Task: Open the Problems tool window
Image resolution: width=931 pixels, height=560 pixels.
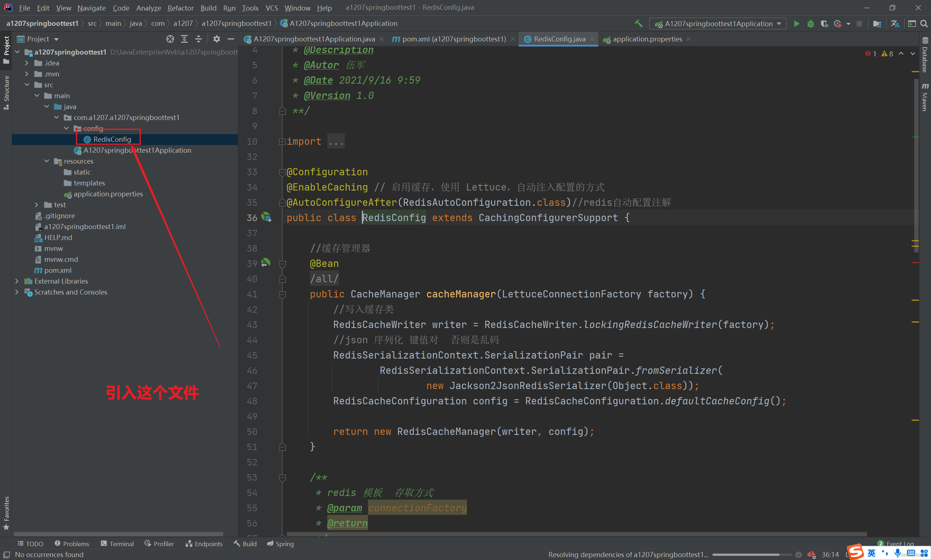Action: (72, 544)
